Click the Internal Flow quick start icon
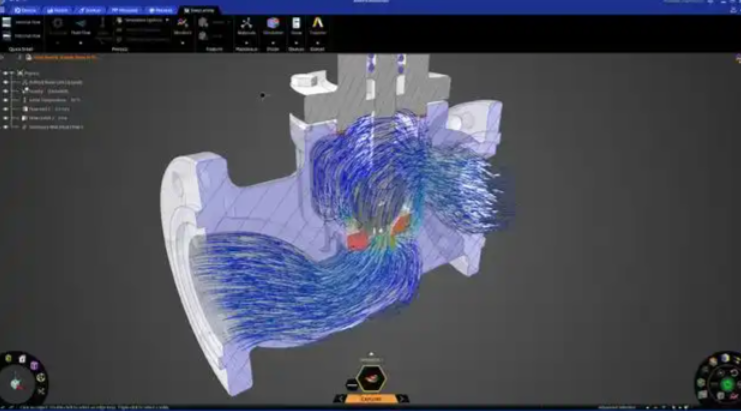The width and height of the screenshot is (741, 411). coord(8,22)
